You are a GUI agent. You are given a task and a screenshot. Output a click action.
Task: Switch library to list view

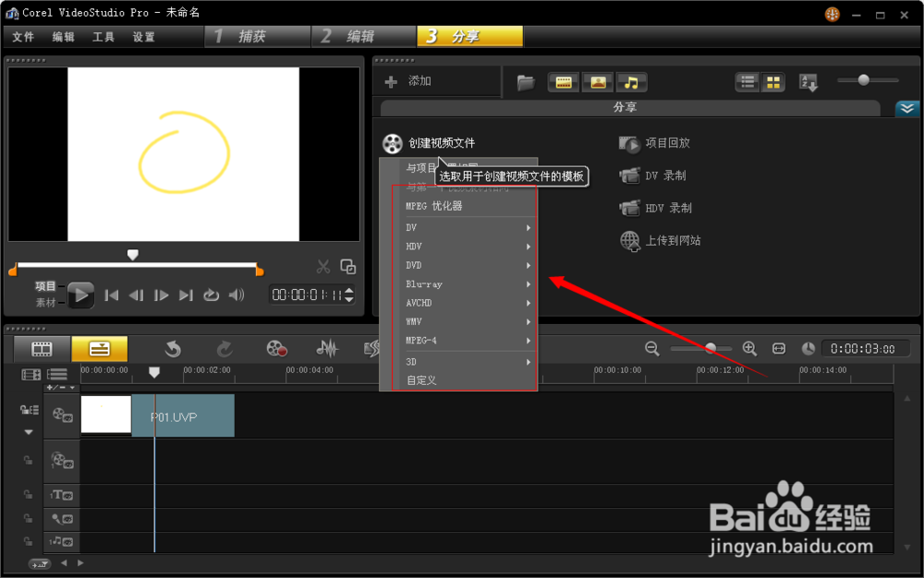tap(748, 82)
